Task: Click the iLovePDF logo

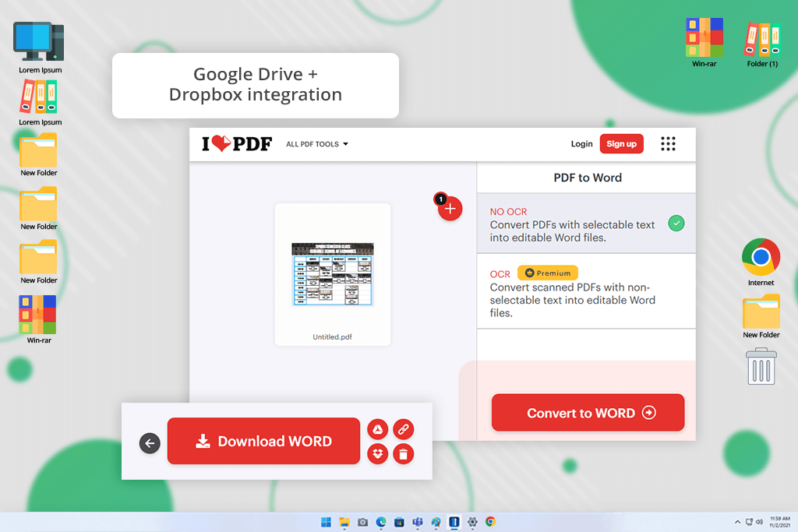Action: 237,144
